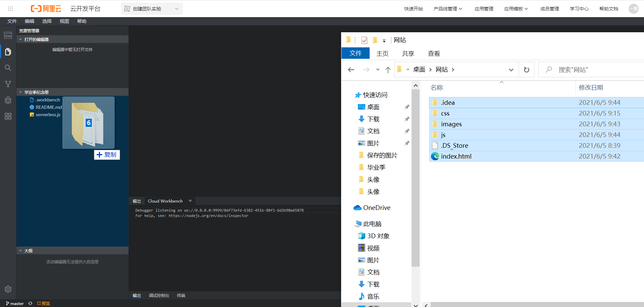Click the top panel icon above explorer icon
The height and width of the screenshot is (307, 644).
8,35
